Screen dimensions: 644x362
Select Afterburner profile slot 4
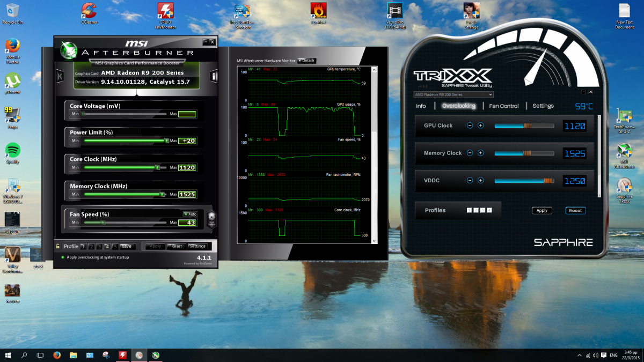point(107,246)
